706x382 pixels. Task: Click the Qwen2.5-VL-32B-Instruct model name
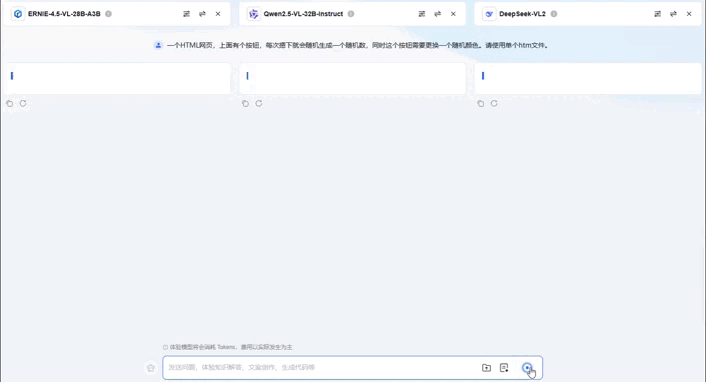(303, 14)
